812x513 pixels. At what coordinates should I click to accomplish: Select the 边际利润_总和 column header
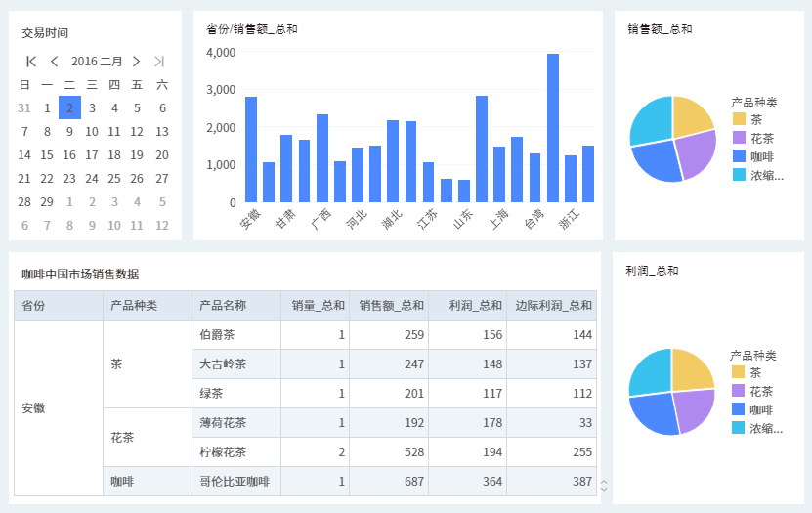pos(553,305)
